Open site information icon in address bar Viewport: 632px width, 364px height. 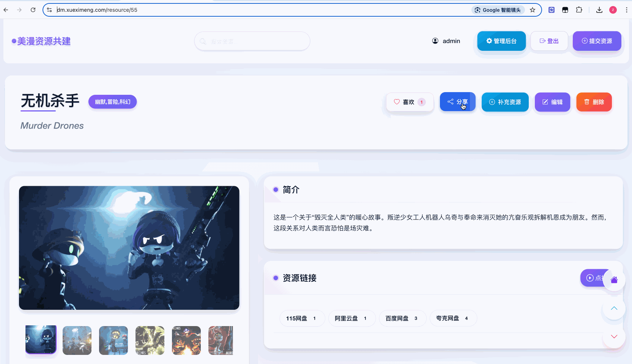[49, 10]
